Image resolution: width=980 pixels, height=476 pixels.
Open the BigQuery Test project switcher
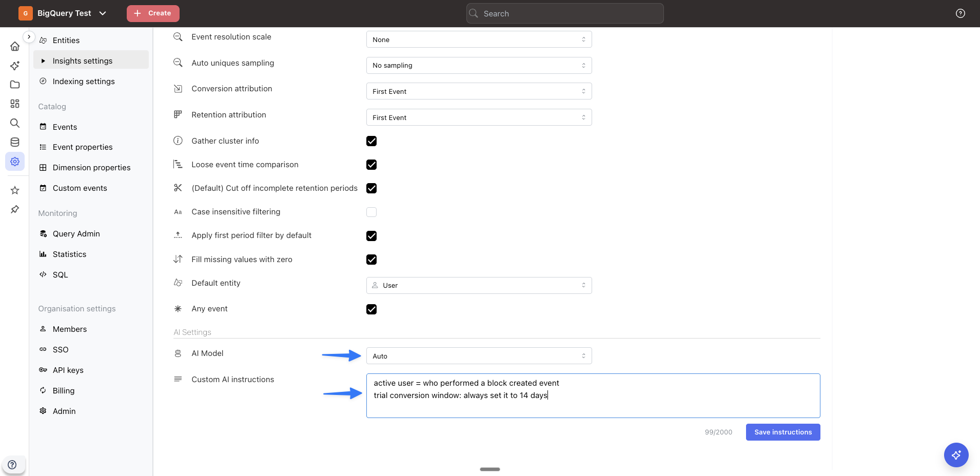tap(64, 13)
